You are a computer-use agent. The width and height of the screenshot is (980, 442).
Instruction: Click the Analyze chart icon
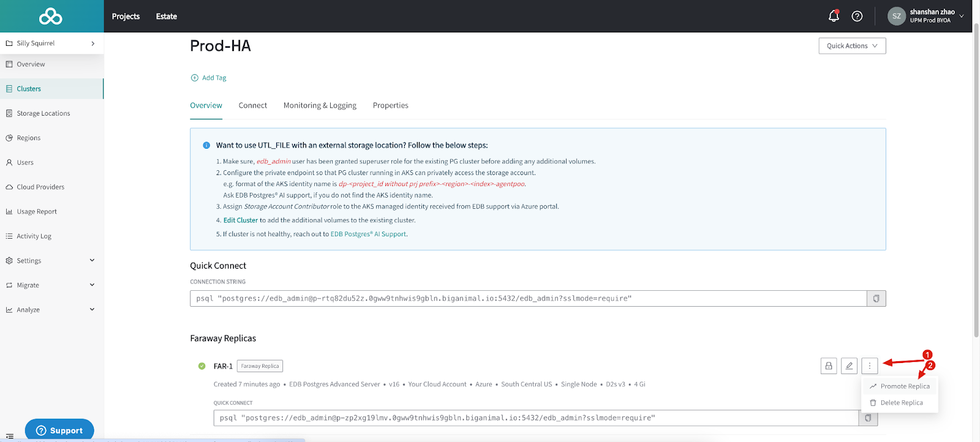9,310
